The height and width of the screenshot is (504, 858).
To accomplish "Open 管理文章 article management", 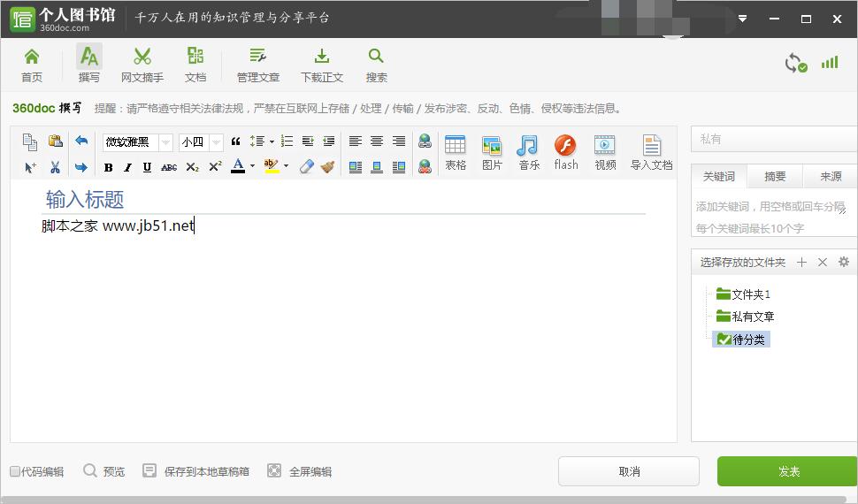I will pos(257,65).
